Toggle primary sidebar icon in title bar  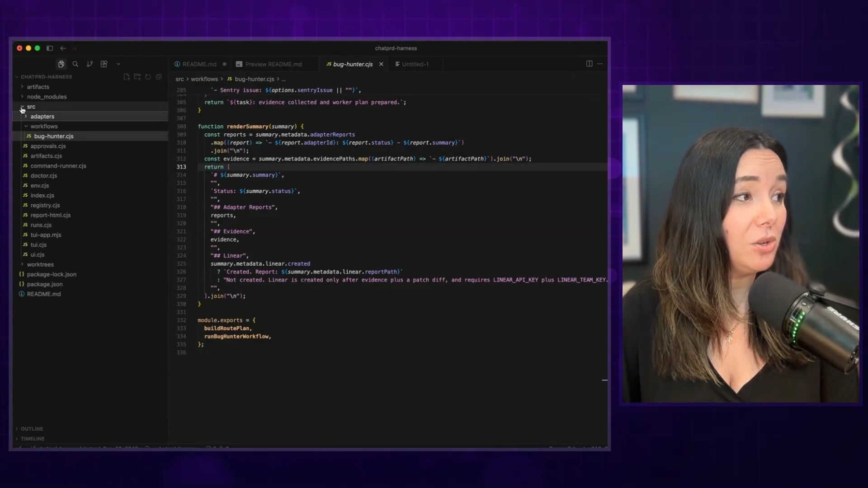50,48
